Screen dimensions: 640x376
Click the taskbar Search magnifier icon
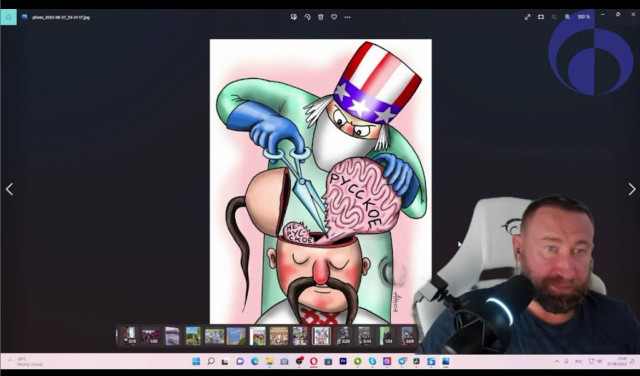point(211,361)
